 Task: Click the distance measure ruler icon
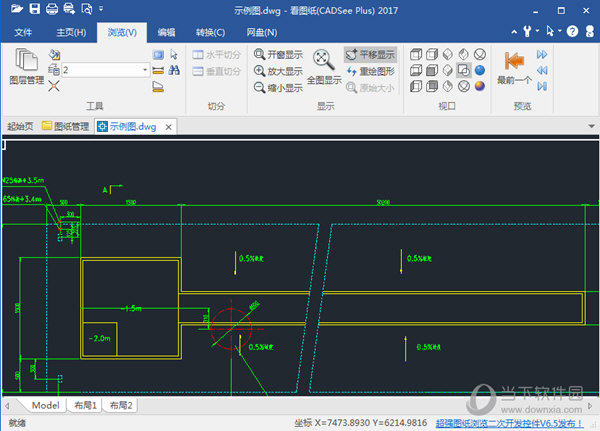pos(158,70)
